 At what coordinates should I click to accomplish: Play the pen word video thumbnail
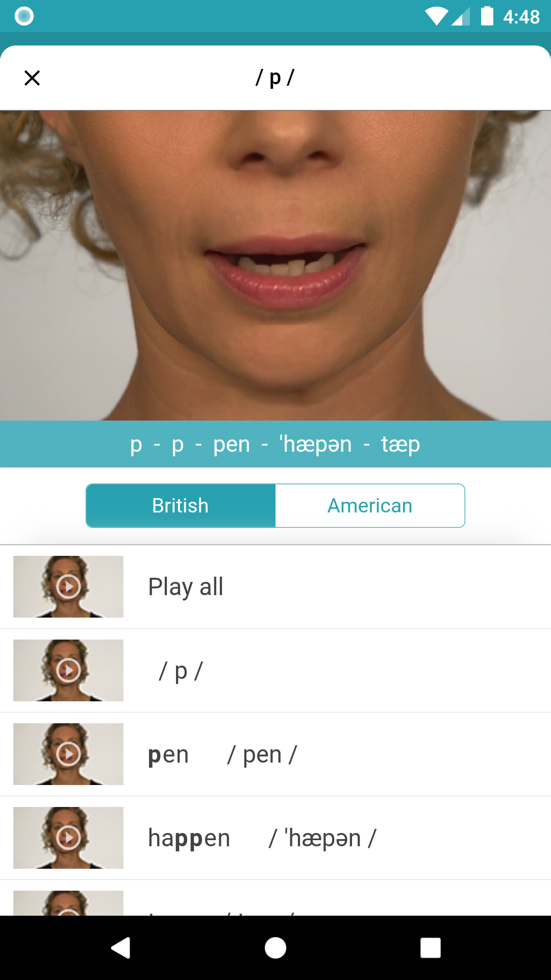(x=68, y=754)
